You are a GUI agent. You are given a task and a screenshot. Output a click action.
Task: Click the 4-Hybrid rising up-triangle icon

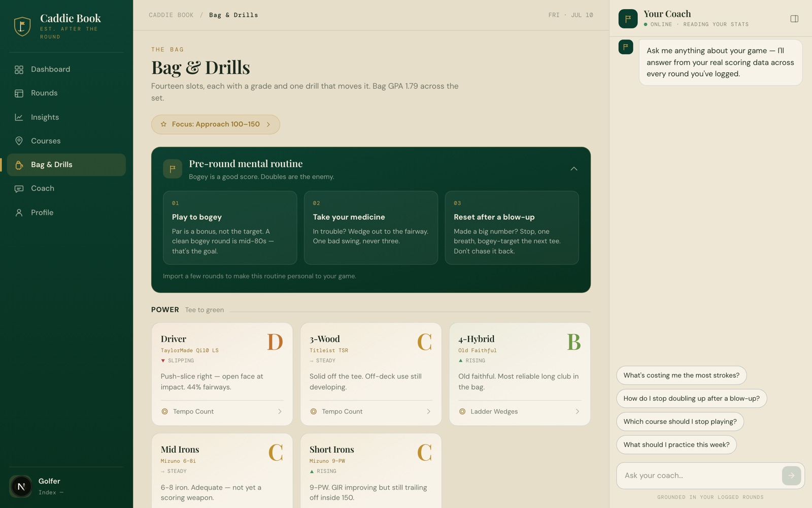[x=460, y=361]
